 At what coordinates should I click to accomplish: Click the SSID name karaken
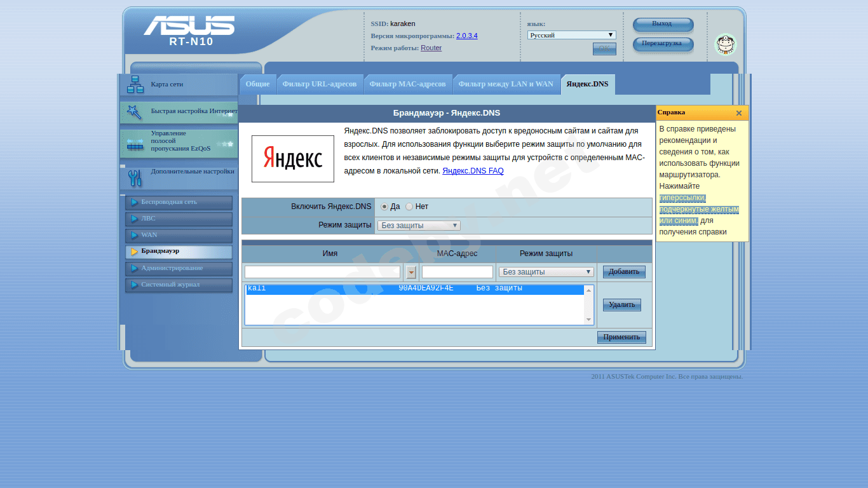pyautogui.click(x=403, y=24)
